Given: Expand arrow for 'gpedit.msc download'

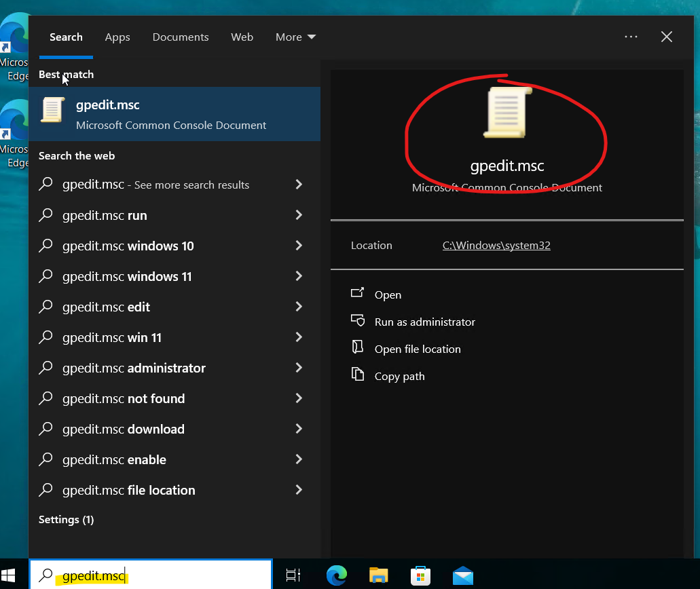Looking at the screenshot, I should [299, 429].
